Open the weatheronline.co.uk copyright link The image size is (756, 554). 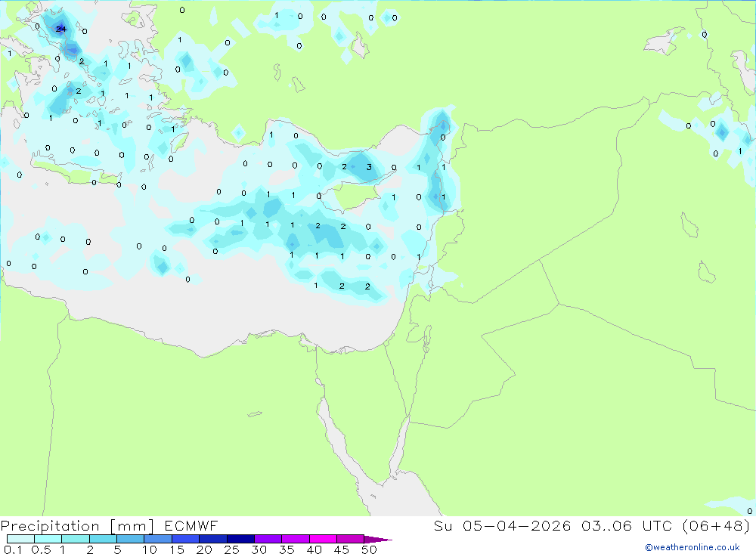[x=692, y=547]
